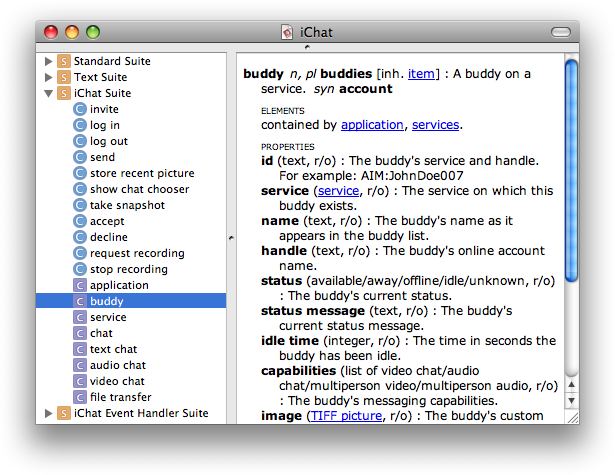Select the 'text chat' class label
Viewport: 615px width, 475px height.
[113, 349]
